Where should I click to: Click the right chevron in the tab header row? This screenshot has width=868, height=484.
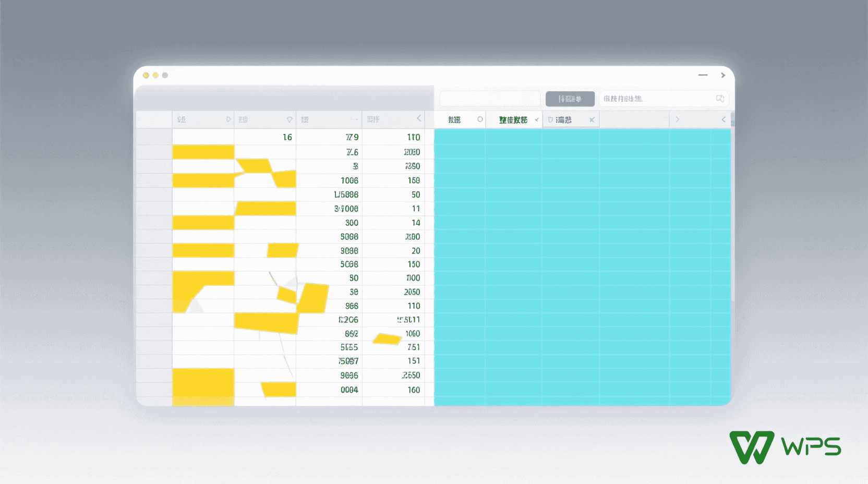pos(677,119)
